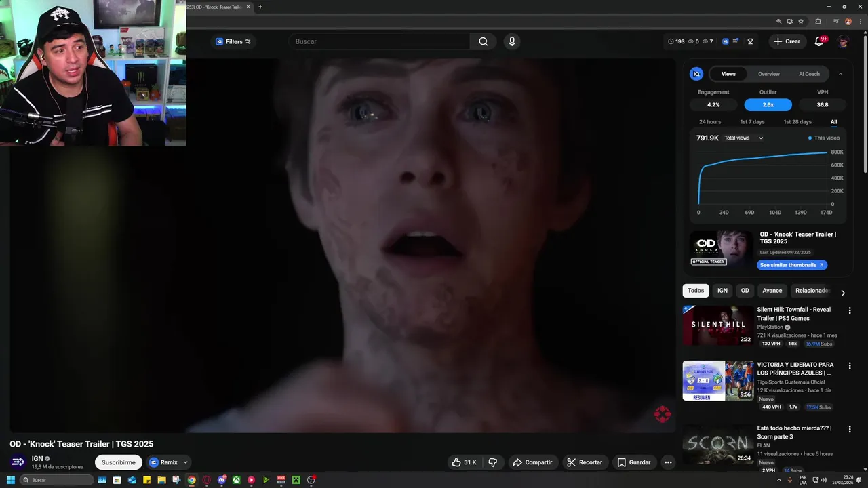The width and height of the screenshot is (868, 488).
Task: Click See similar thumbnails
Action: 791,265
